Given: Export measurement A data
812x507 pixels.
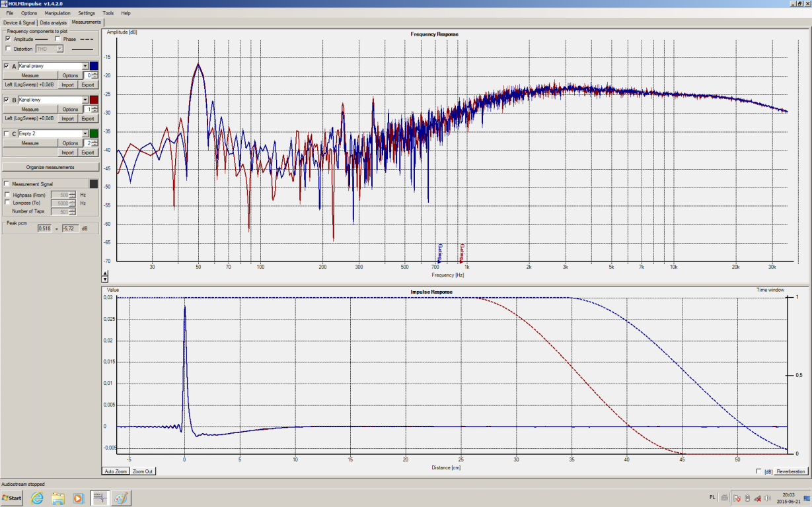Looking at the screenshot, I should (88, 84).
